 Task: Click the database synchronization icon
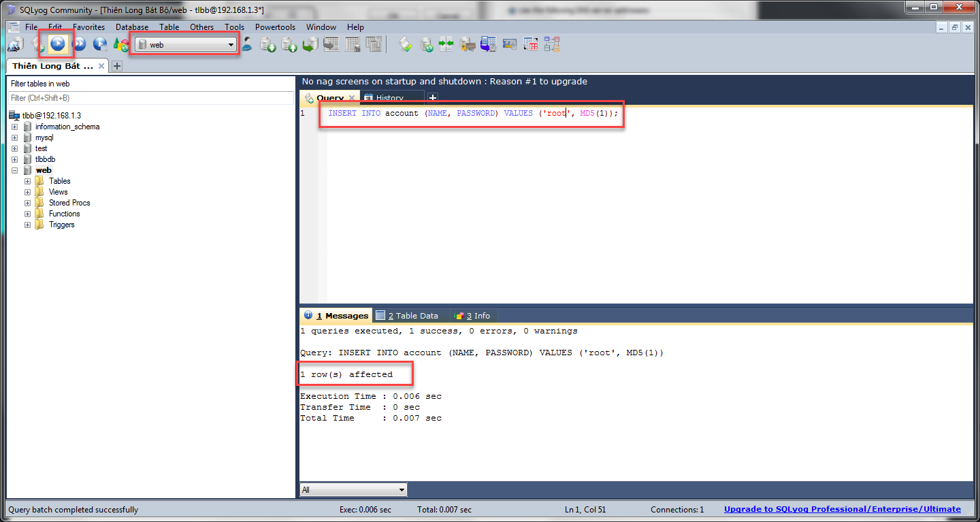click(x=426, y=45)
